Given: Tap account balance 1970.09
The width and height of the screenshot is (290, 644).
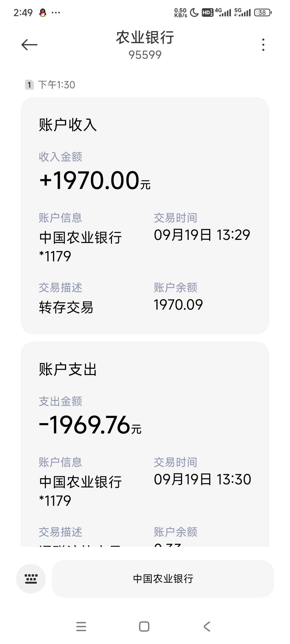Looking at the screenshot, I should click(178, 305).
